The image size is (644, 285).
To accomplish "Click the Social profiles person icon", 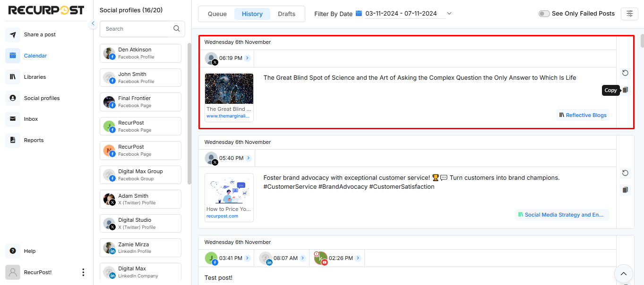I will [x=13, y=98].
